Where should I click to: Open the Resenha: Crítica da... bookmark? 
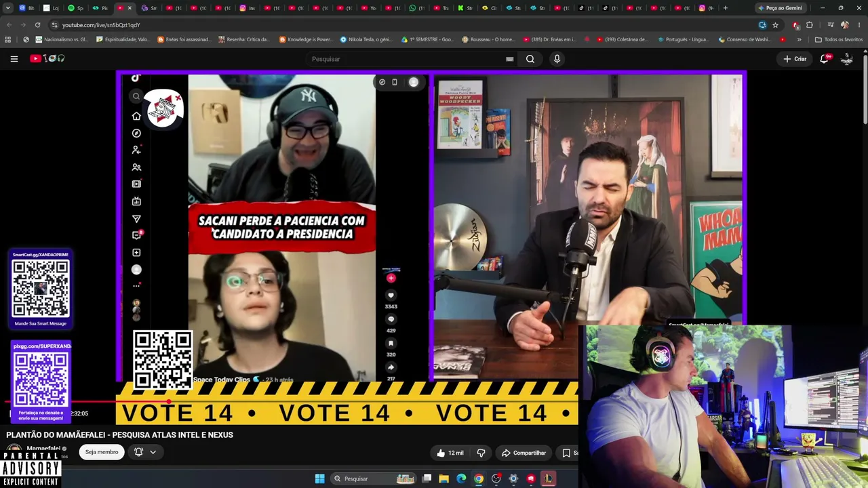pos(245,39)
